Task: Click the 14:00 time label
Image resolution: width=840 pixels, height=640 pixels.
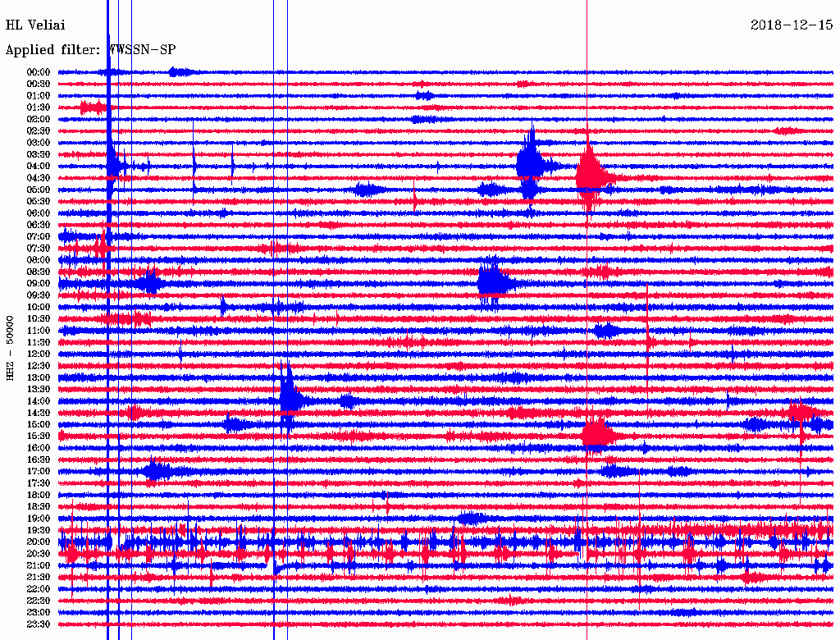Action: 39,401
